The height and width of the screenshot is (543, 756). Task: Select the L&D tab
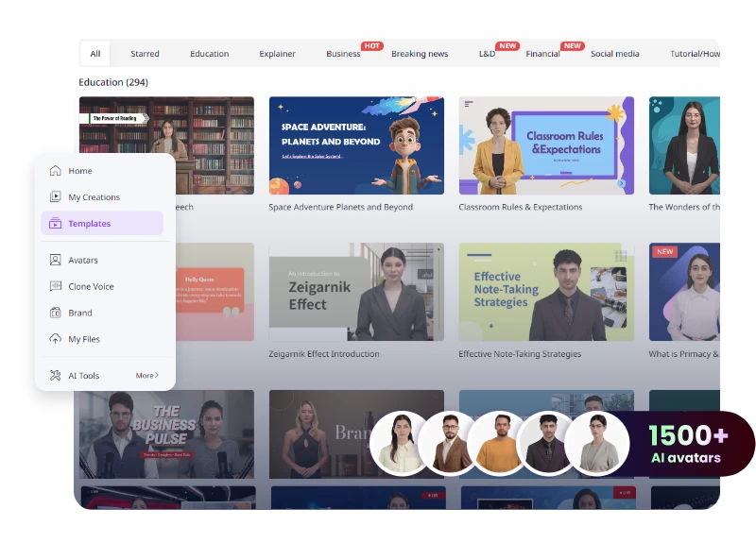(487, 54)
